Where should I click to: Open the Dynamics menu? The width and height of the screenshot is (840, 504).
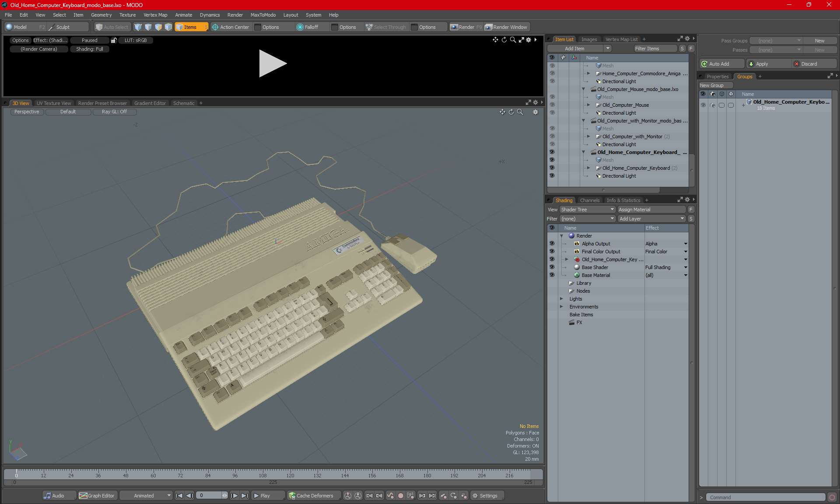click(x=210, y=15)
